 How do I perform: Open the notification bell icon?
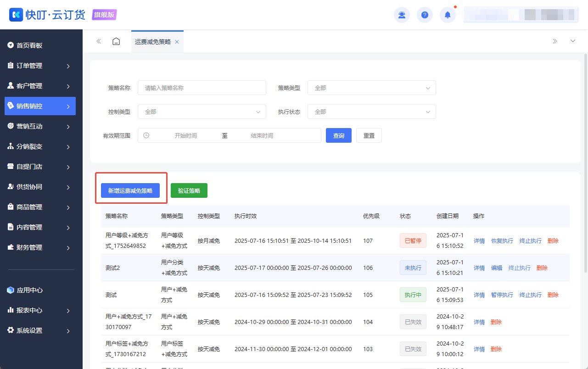[x=448, y=15]
